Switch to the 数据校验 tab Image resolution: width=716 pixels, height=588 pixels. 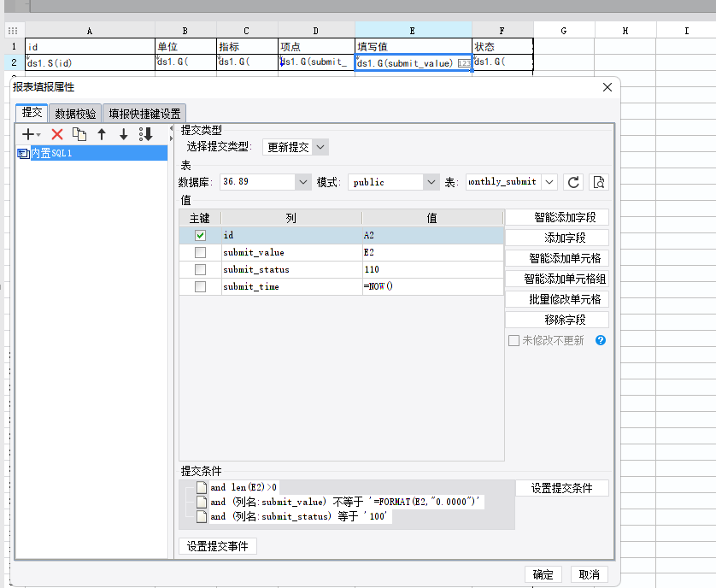pyautogui.click(x=75, y=114)
